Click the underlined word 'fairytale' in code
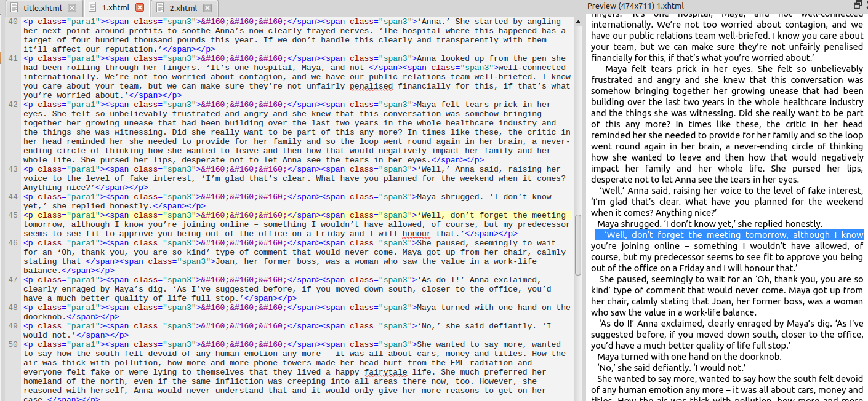 pos(385,372)
